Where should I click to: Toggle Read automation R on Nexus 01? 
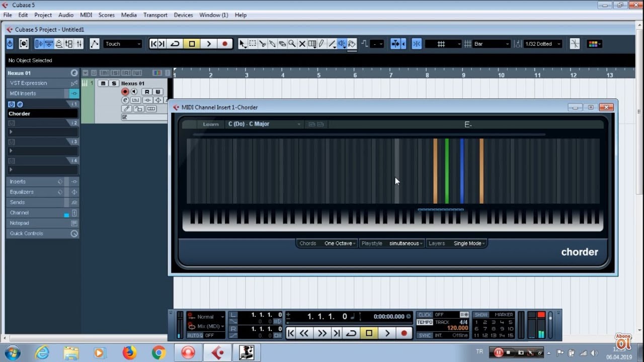[147, 92]
